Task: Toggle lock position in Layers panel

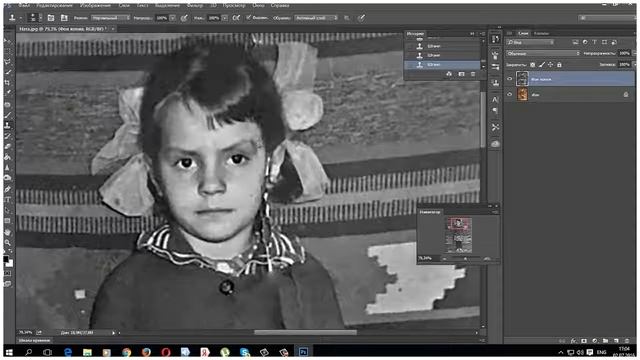Action: point(551,64)
